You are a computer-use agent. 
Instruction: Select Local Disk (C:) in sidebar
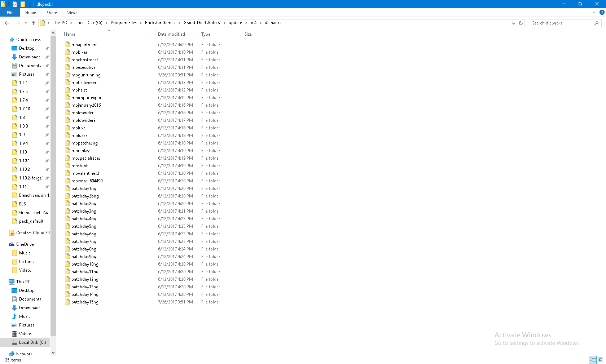[32, 342]
